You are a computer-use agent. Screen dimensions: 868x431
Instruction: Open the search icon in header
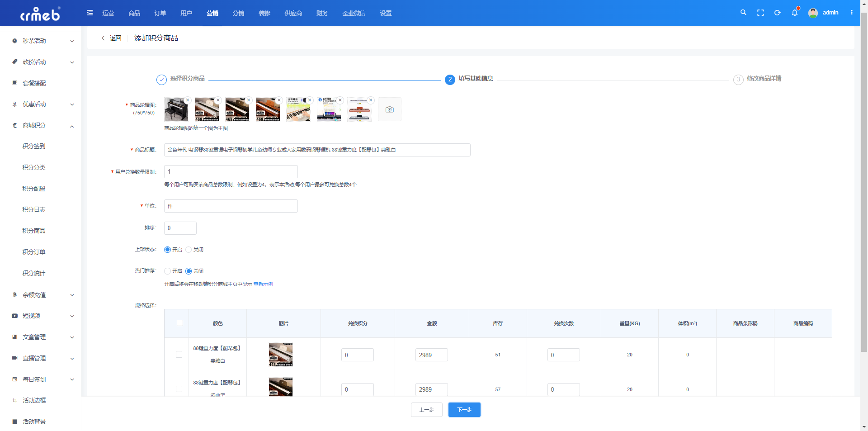tap(743, 13)
